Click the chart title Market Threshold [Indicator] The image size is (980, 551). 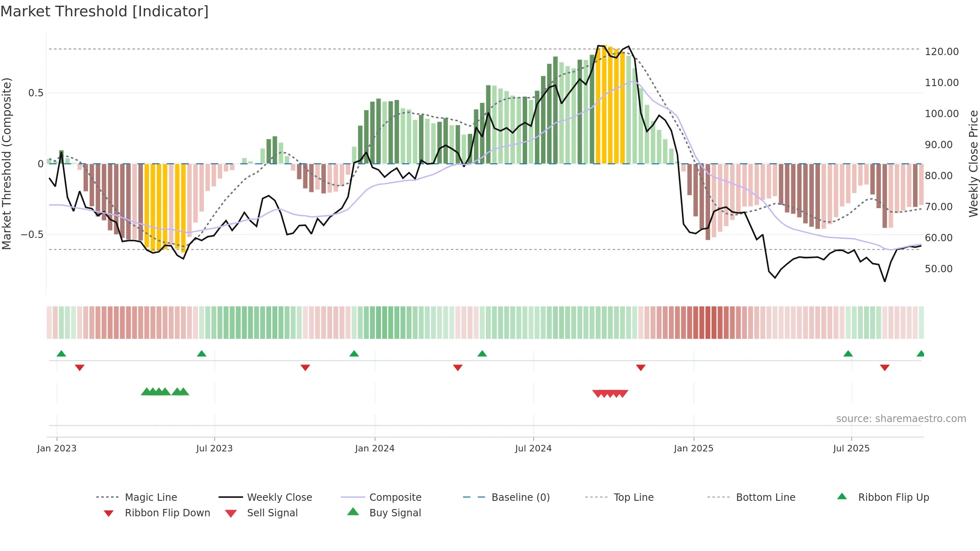point(105,11)
